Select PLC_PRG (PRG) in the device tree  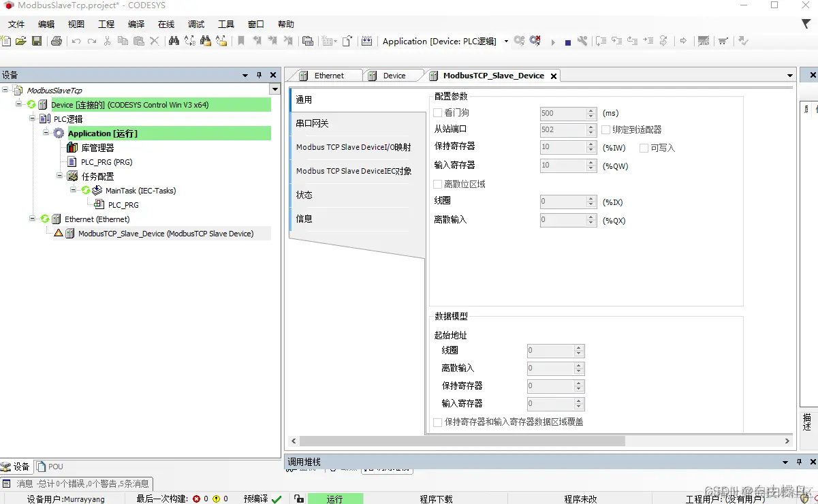pos(106,162)
